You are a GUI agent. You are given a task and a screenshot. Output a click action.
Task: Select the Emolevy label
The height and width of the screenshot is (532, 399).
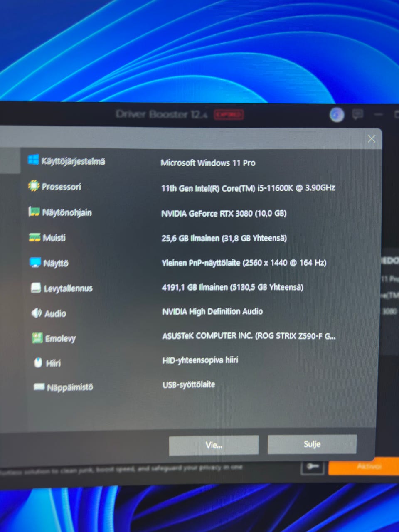click(60, 339)
